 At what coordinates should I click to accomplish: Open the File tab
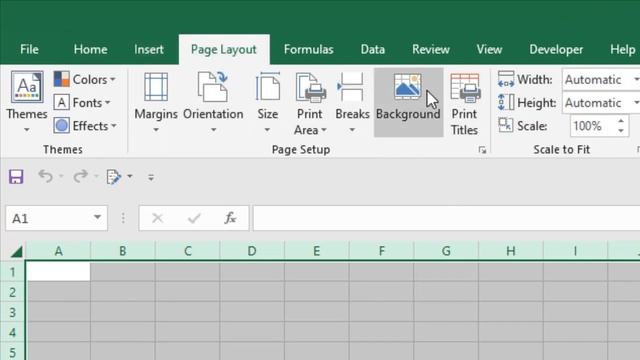pyautogui.click(x=29, y=49)
